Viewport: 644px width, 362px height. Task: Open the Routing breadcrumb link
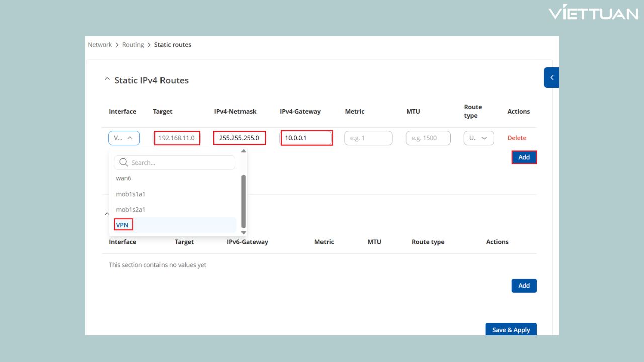[x=133, y=45]
